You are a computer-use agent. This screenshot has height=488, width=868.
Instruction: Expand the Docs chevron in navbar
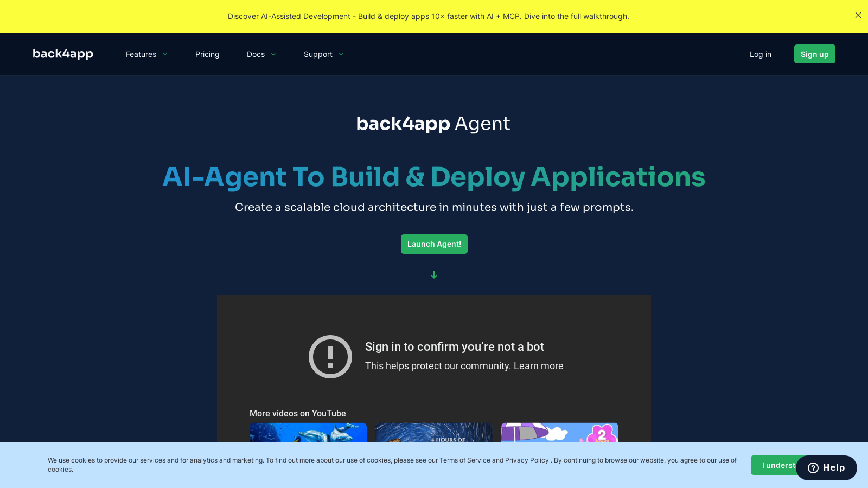(273, 54)
